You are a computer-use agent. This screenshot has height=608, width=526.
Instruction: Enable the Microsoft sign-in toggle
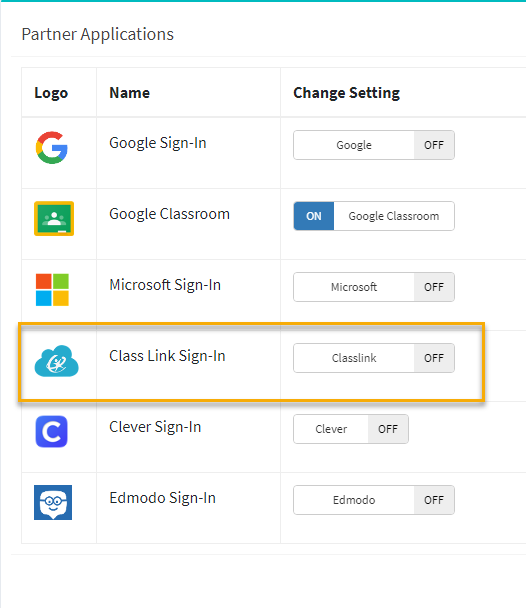coord(374,287)
